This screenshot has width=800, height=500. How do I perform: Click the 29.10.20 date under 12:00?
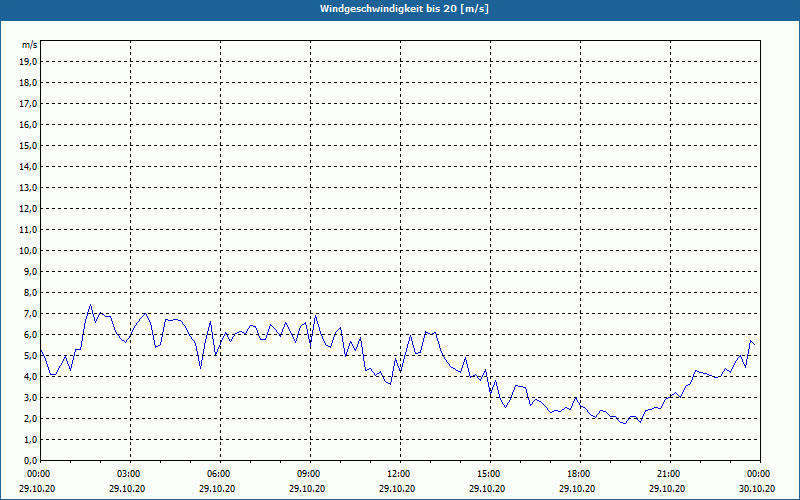[x=397, y=488]
